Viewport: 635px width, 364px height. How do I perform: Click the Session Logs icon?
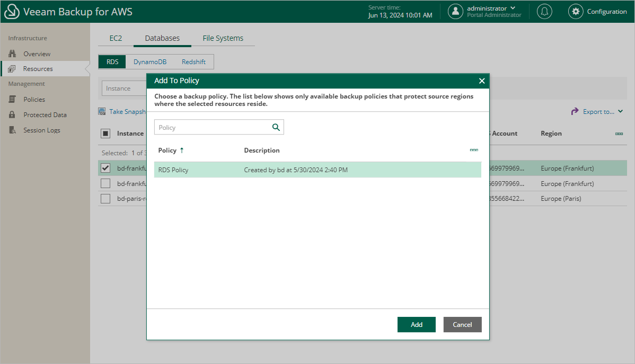[x=12, y=130]
